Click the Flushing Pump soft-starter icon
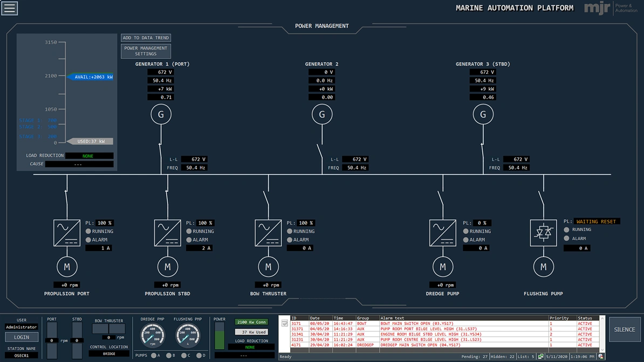Viewport: 644px width, 362px height. (x=543, y=233)
